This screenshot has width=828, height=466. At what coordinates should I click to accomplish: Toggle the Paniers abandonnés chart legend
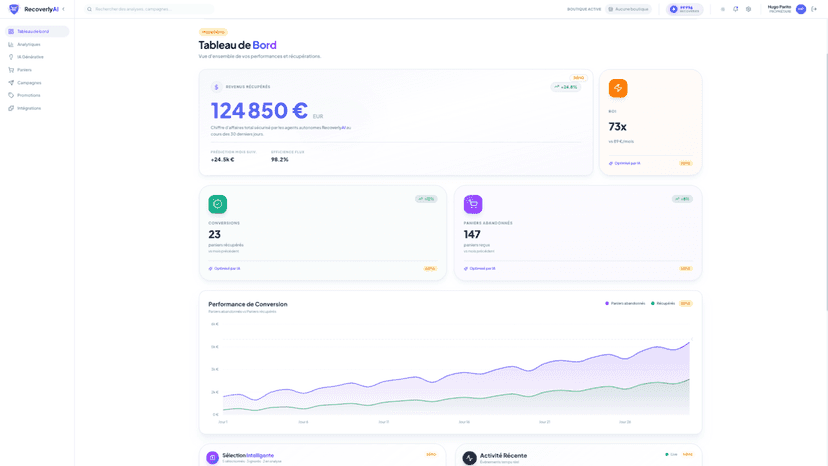625,303
